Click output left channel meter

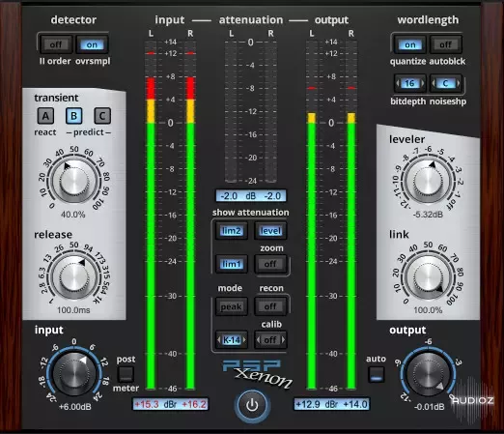pyautogui.click(x=312, y=215)
